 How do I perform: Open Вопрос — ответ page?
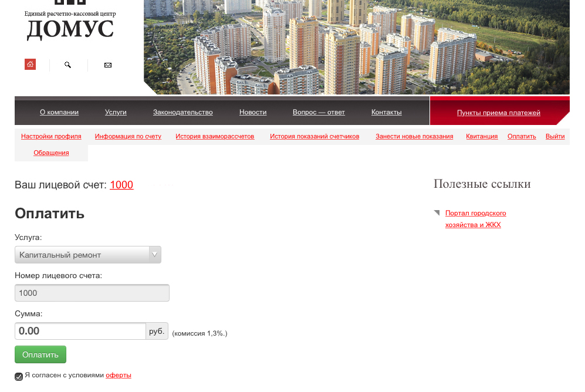click(x=319, y=112)
